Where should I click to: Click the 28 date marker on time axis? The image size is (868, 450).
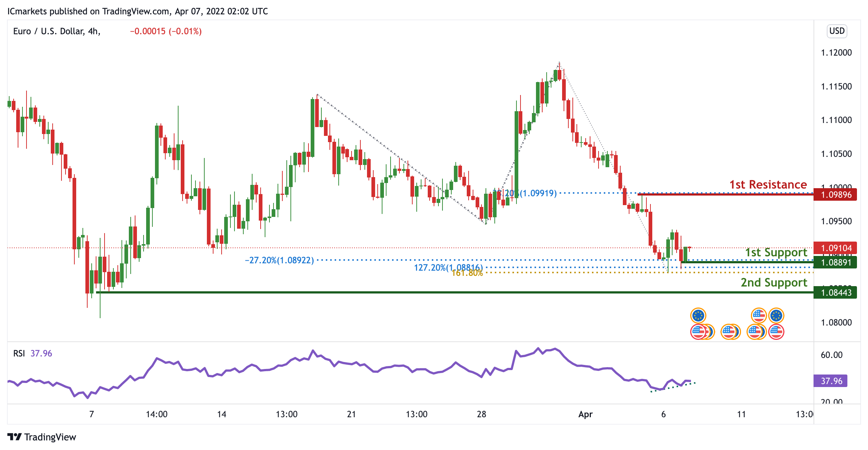[x=481, y=414]
